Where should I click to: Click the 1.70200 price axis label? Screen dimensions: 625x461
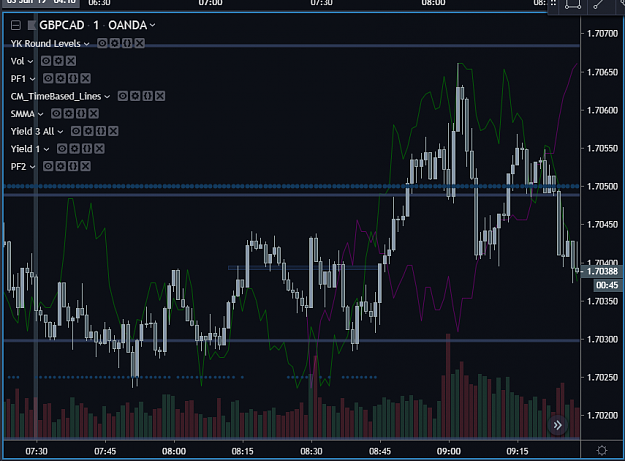pos(602,416)
